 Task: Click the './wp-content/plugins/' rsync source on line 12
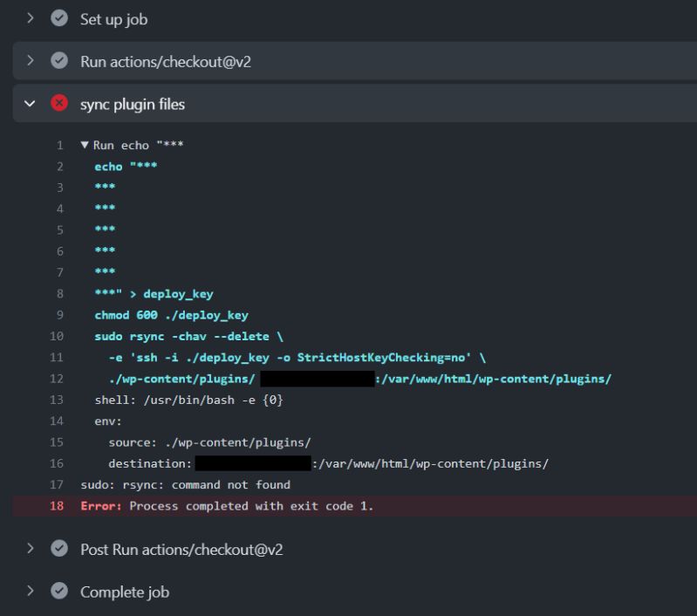(x=181, y=379)
